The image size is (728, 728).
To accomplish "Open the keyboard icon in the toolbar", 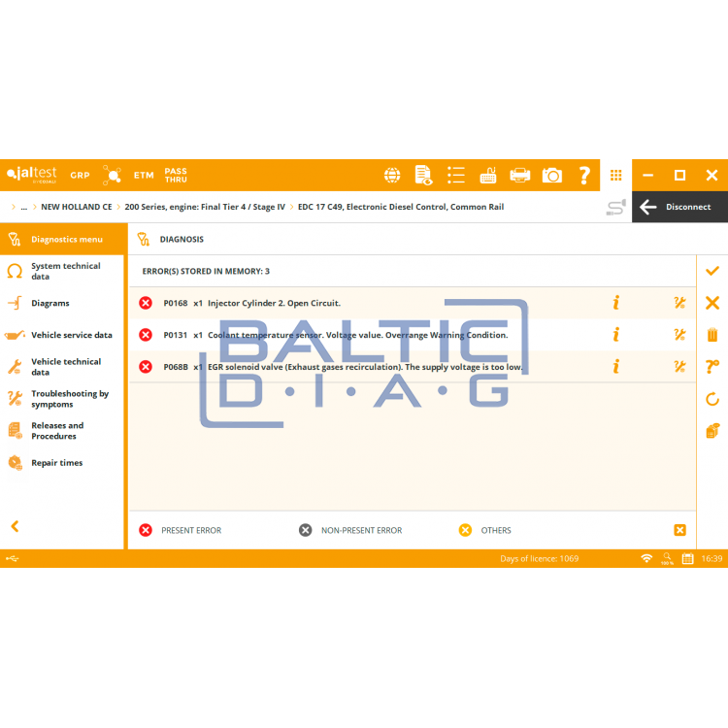I will [488, 175].
